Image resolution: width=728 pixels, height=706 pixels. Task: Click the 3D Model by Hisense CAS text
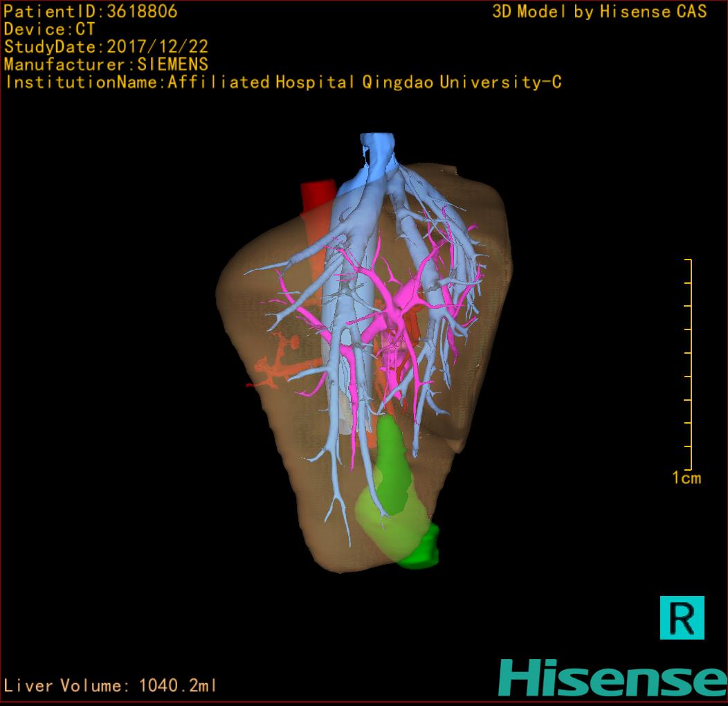[599, 12]
